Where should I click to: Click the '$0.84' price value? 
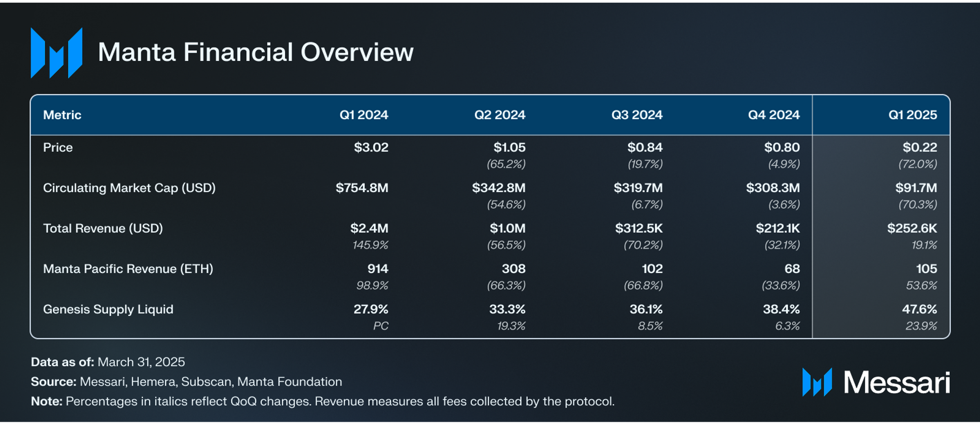pyautogui.click(x=645, y=147)
